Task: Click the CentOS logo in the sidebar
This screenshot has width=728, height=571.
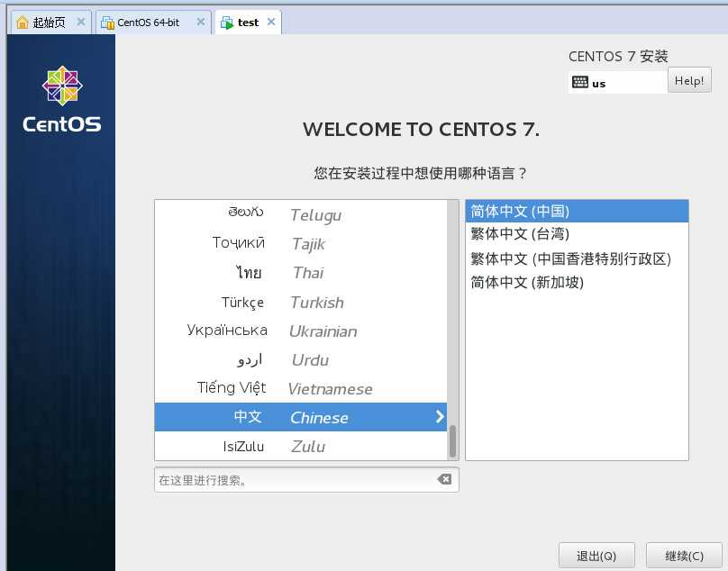Action: [62, 99]
